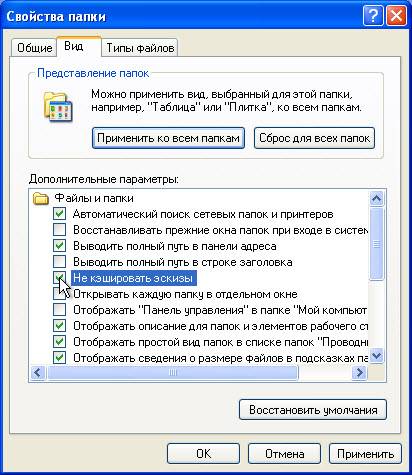Image resolution: width=412 pixels, height=475 pixels.
Task: Click the 'Отмена' button
Action: coord(284,453)
